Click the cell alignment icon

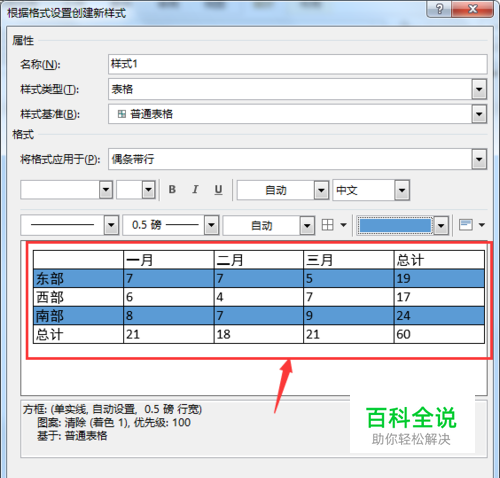click(x=466, y=225)
